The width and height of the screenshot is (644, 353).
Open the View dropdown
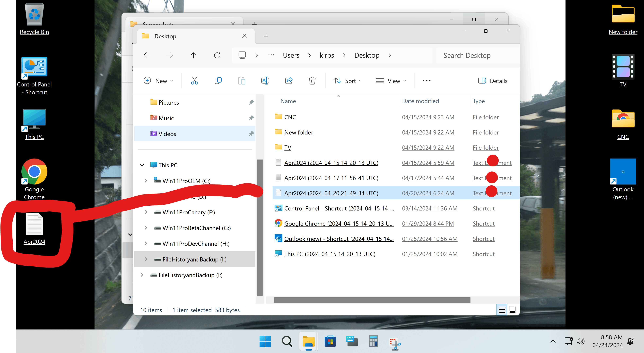click(x=391, y=81)
